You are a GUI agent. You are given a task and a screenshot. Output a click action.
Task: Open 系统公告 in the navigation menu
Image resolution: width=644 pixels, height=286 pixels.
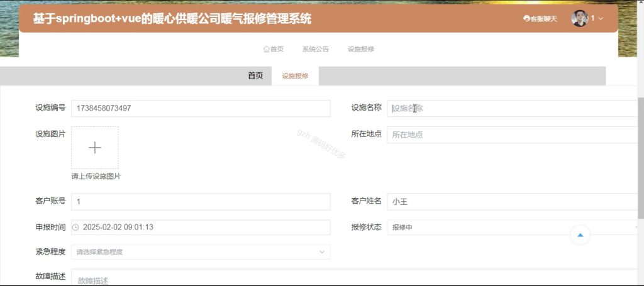[x=316, y=49]
